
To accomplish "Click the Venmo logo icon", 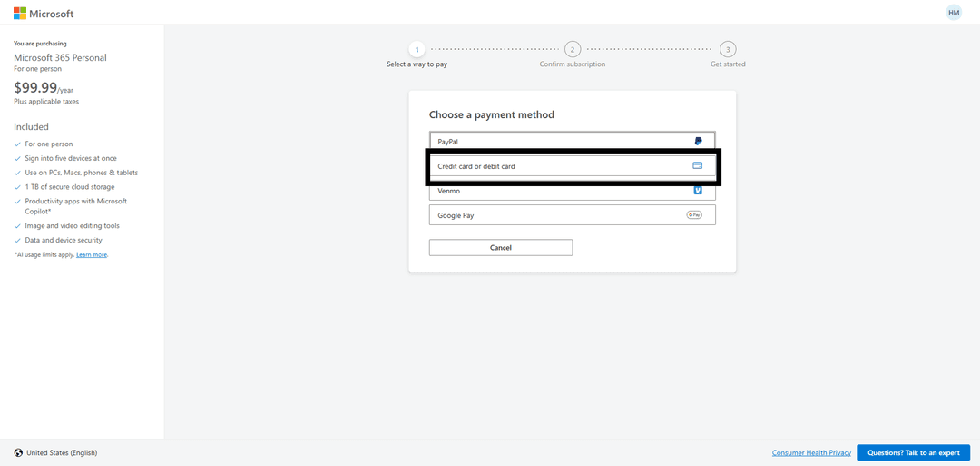I will point(698,191).
